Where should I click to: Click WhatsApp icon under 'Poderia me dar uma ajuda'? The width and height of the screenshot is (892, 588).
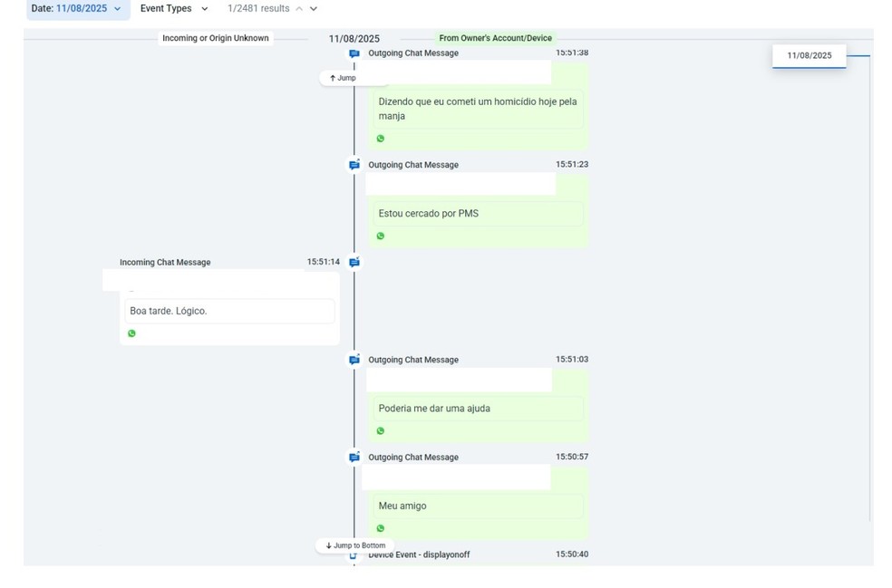pos(381,431)
